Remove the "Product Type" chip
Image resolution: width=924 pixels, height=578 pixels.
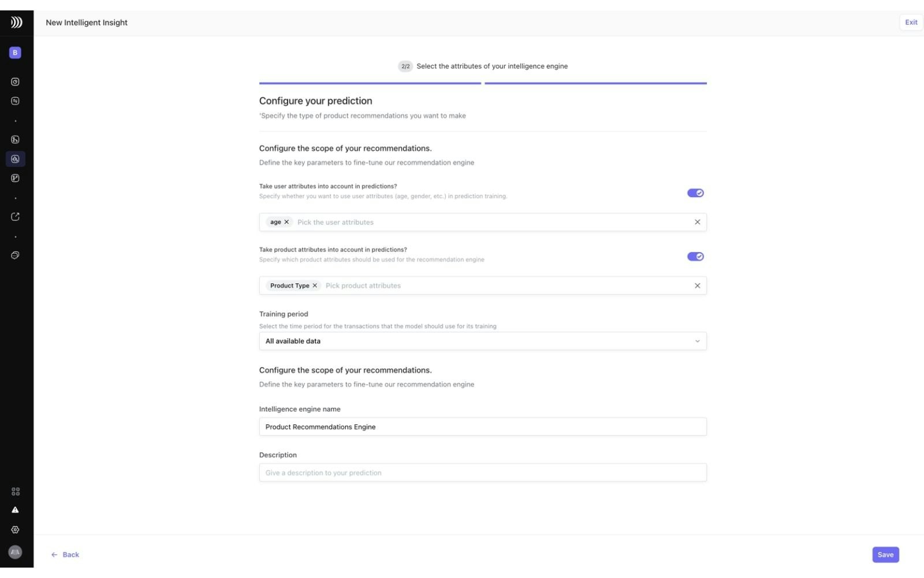tap(315, 285)
